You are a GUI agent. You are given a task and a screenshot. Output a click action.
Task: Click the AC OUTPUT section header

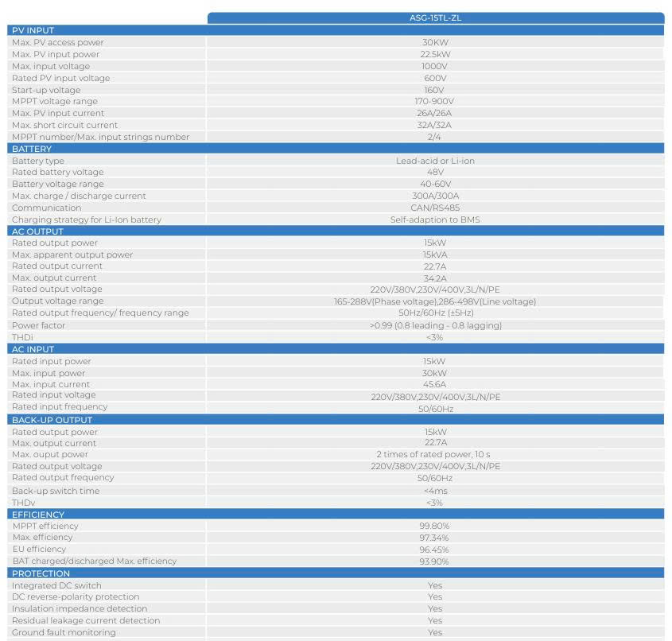pos(37,231)
